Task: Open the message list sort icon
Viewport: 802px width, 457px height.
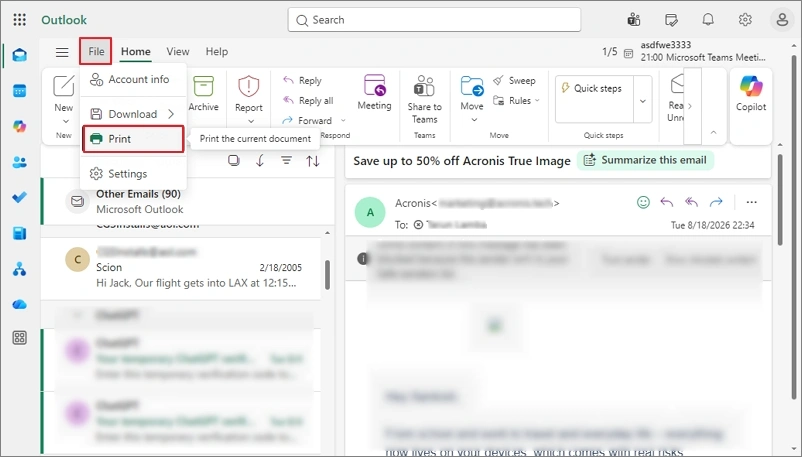Action: pyautogui.click(x=313, y=161)
